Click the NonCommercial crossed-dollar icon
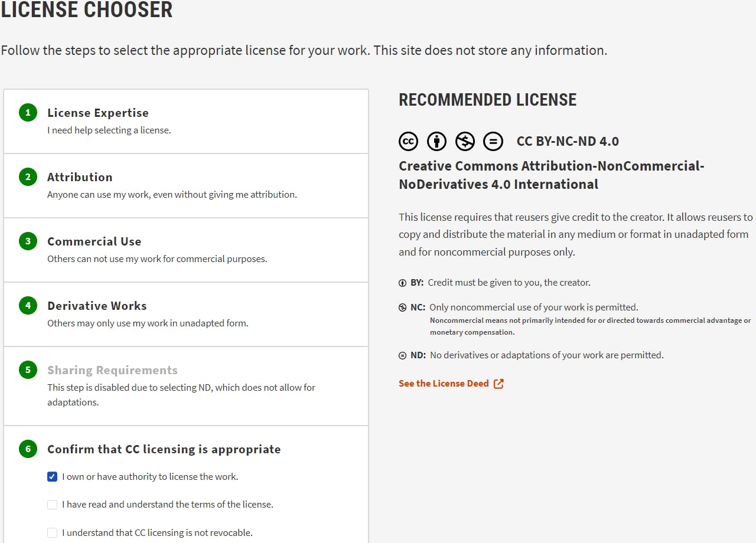This screenshot has height=543, width=756. (465, 141)
